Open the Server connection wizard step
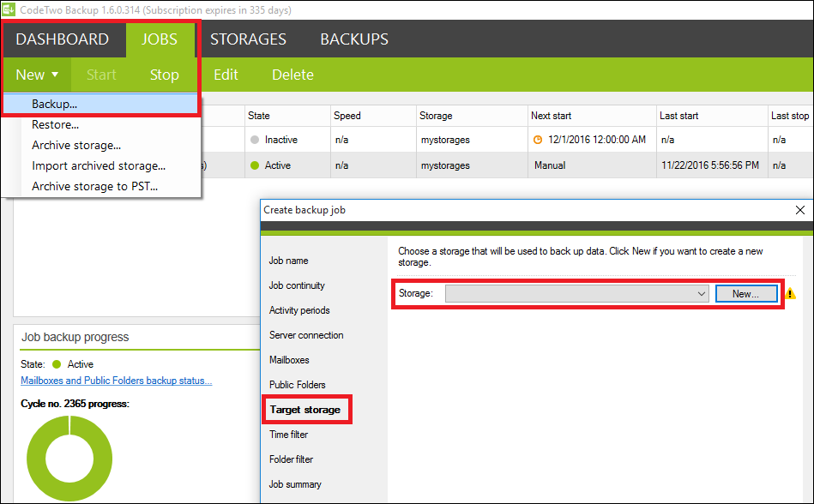 pyautogui.click(x=306, y=335)
